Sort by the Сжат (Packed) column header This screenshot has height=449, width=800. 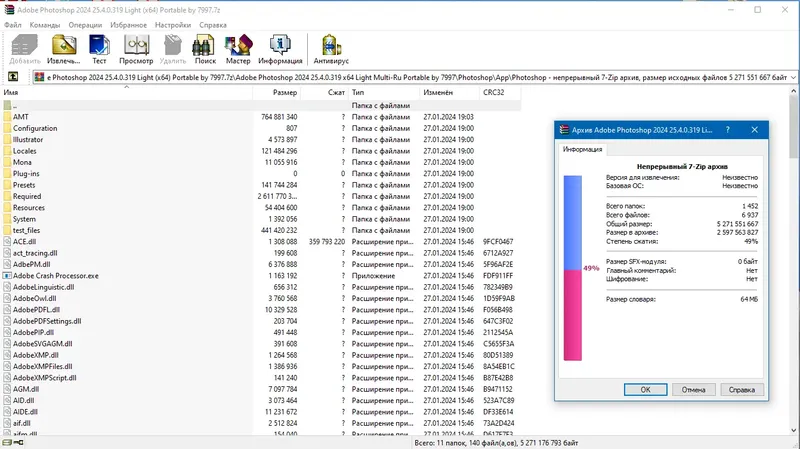[x=324, y=92]
